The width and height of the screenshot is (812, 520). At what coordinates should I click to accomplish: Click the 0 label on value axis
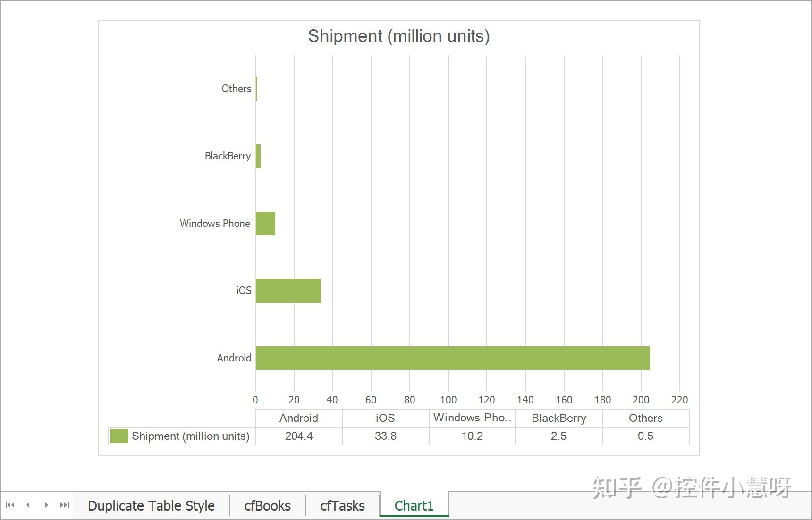point(255,400)
